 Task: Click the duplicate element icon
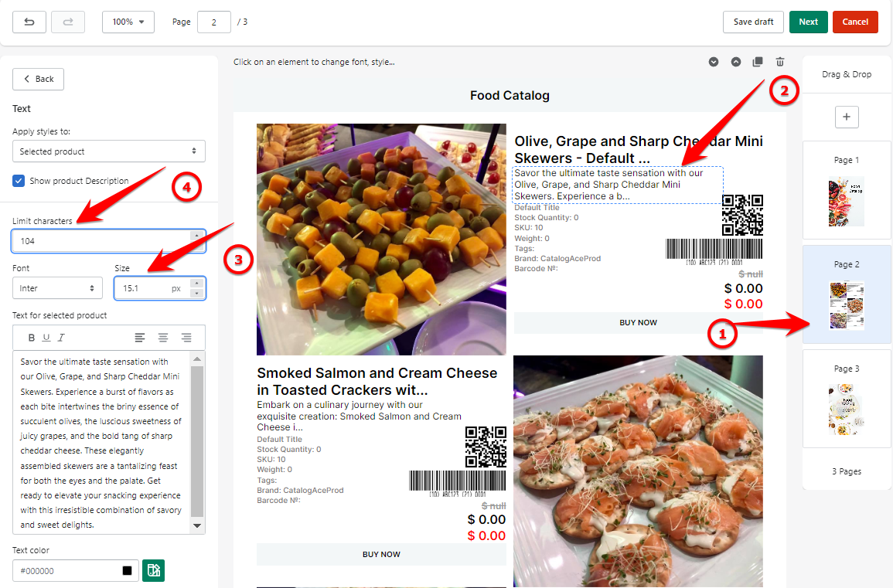click(758, 62)
